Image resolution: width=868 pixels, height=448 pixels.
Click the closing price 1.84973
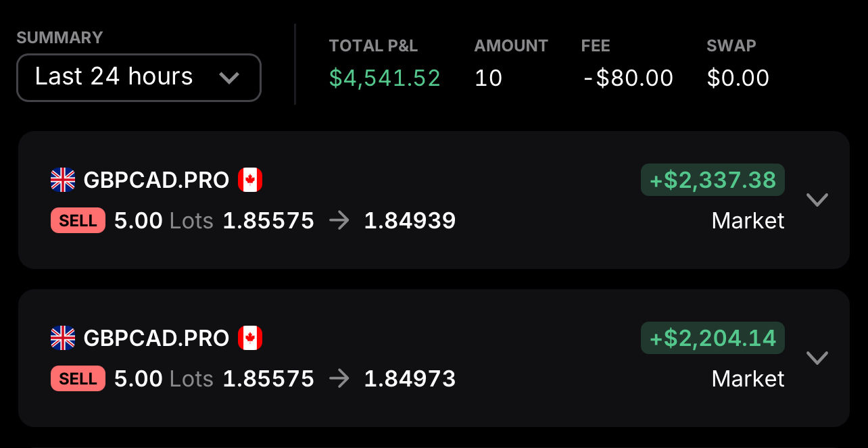(x=410, y=378)
